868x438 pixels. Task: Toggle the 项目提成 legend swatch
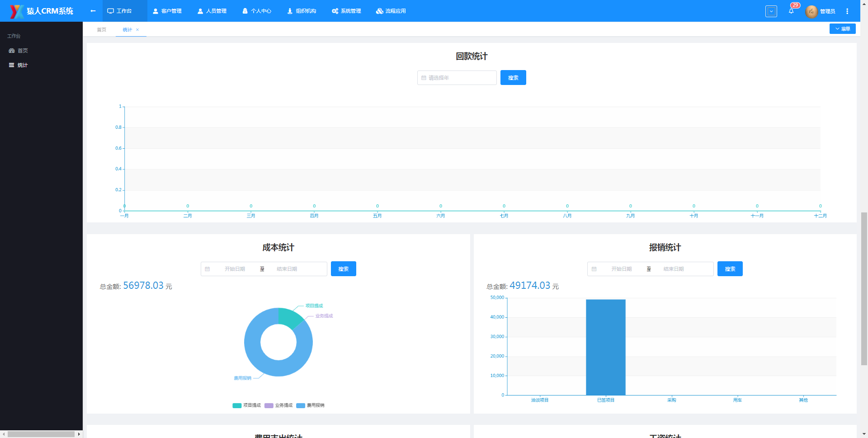[x=237, y=405]
